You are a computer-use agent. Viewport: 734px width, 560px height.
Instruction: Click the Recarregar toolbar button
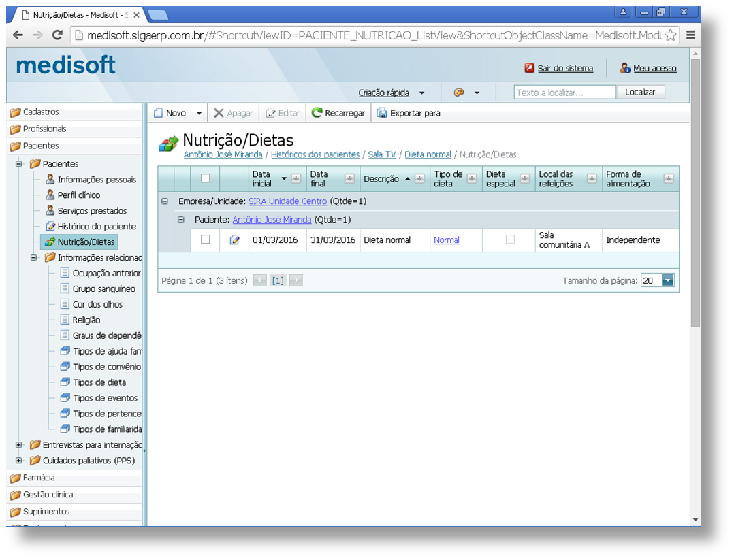pos(338,113)
